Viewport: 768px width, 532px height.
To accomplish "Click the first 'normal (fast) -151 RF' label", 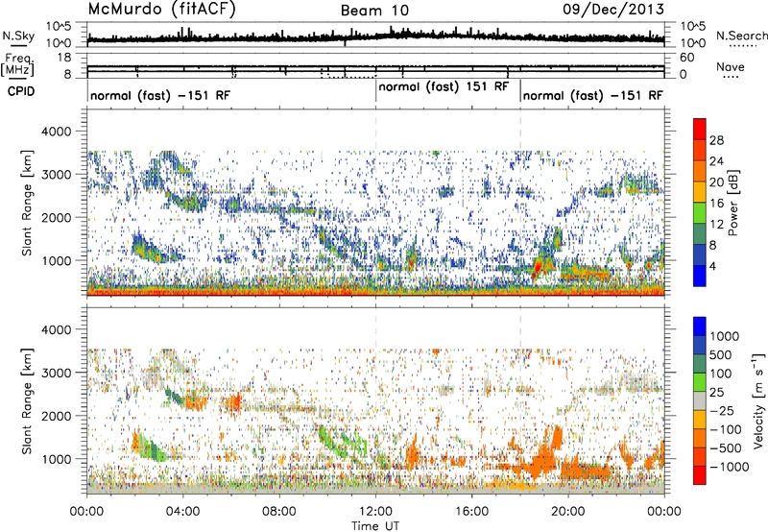I will point(160,95).
